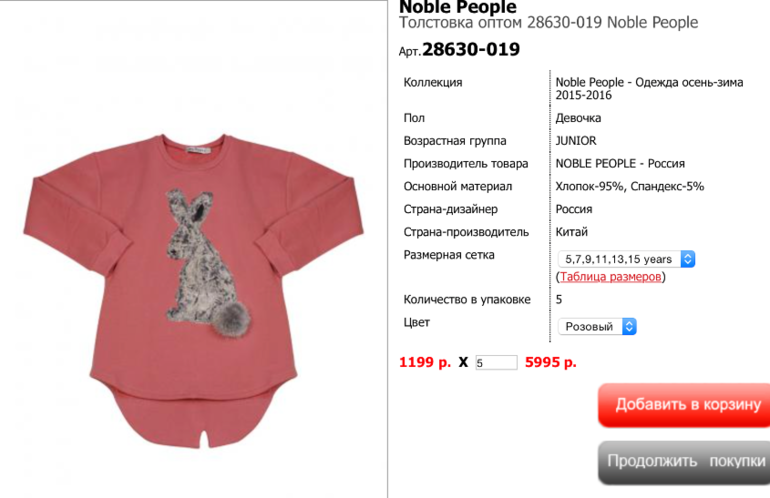Image resolution: width=770 pixels, height=498 pixels.
Task: Click the Добавить в корзину button
Action: tap(685, 405)
